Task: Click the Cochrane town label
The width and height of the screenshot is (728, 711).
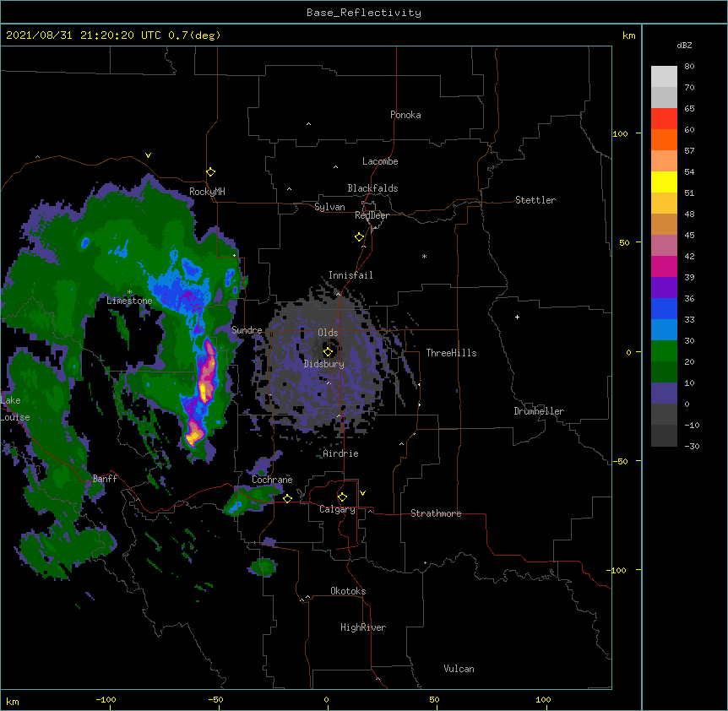Action: 272,480
